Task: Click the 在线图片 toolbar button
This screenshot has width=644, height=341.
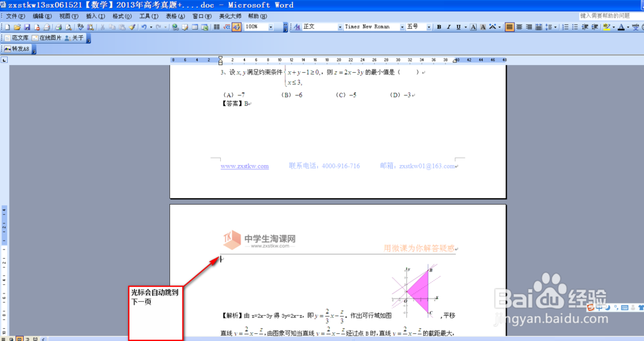Action: click(46, 38)
